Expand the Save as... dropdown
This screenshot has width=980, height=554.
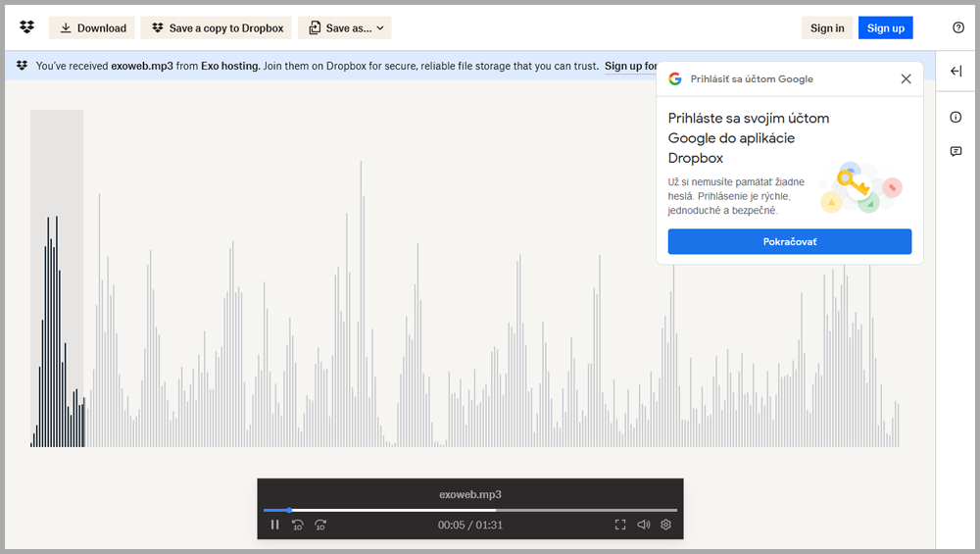pyautogui.click(x=344, y=28)
